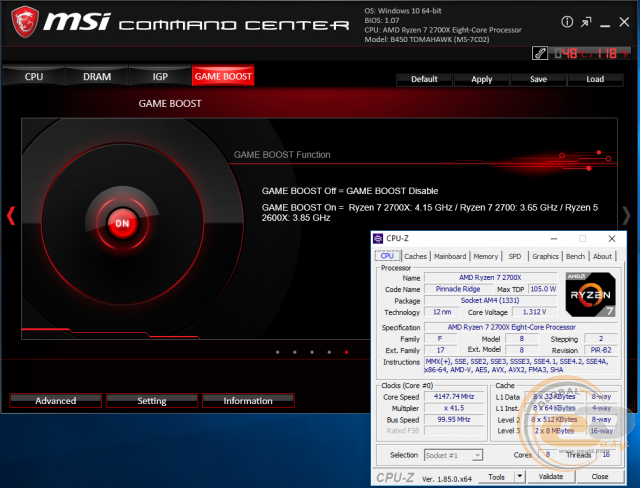Switch to the IGP tab
Viewport: 640px width, 488px height.
point(160,76)
